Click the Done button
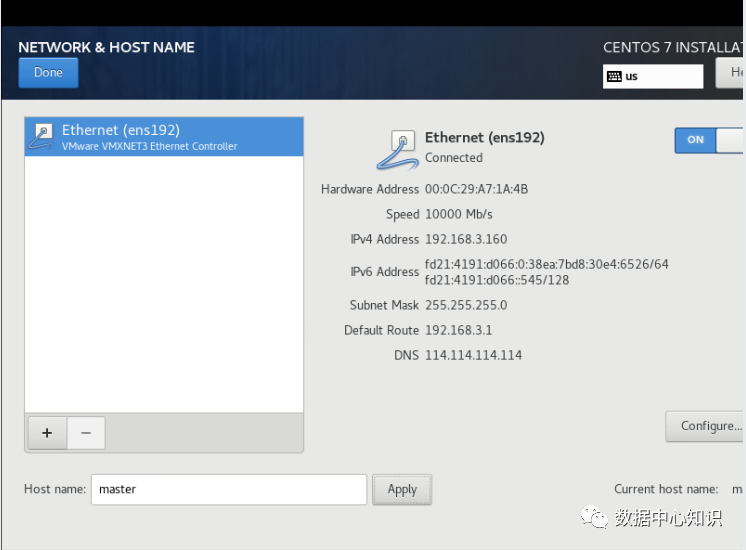This screenshot has height=550, width=746. [x=48, y=72]
